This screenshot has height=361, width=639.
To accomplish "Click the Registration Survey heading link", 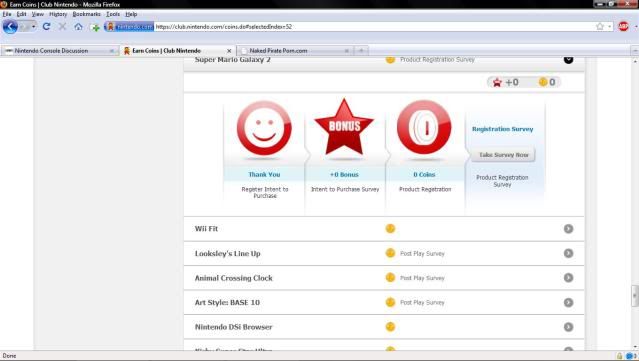I will coord(502,129).
